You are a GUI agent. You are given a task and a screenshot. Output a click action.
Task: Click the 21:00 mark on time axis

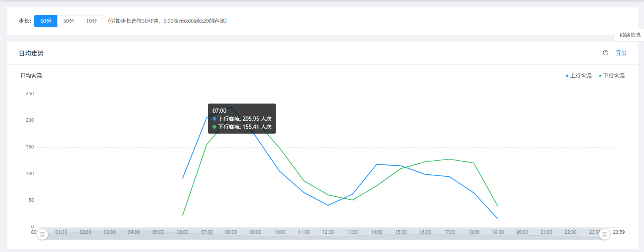click(x=546, y=232)
